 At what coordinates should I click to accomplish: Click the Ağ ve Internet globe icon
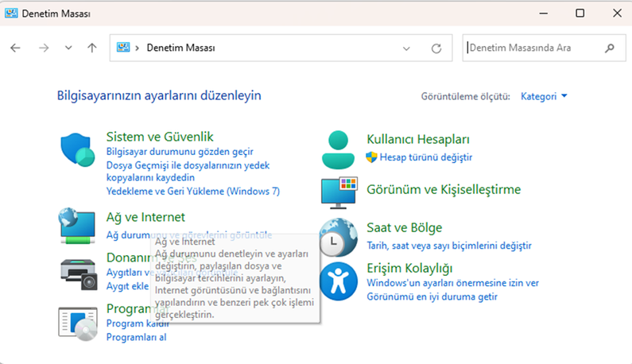78,227
